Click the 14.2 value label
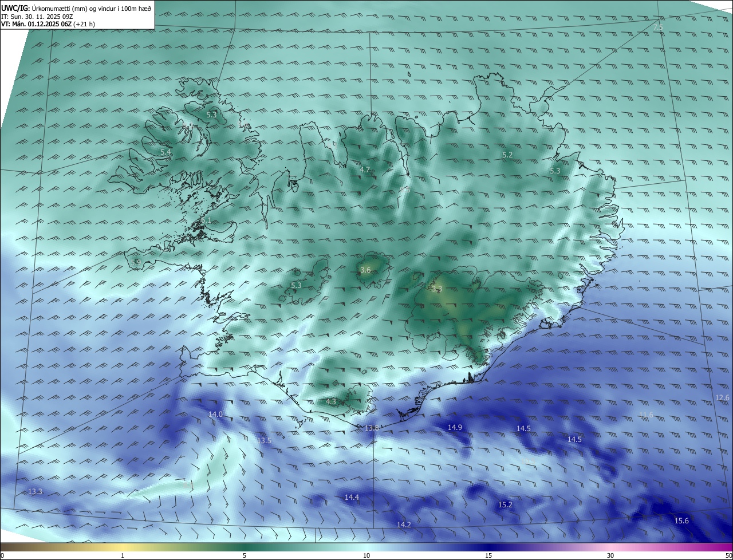 [x=404, y=525]
